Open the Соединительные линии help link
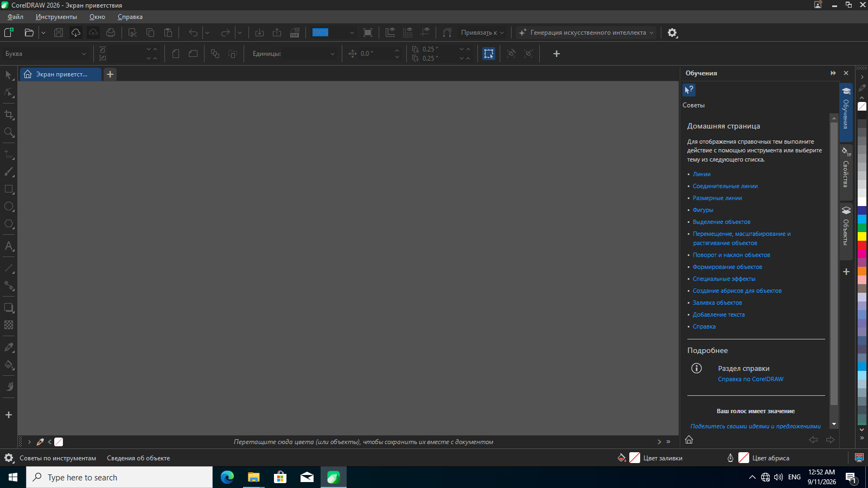This screenshot has height=488, width=868. pos(725,186)
